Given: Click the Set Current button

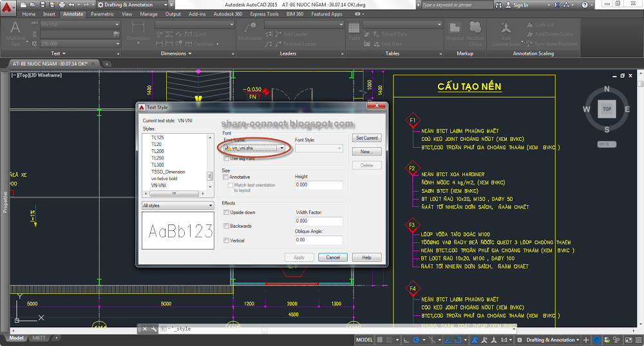Looking at the screenshot, I should (x=367, y=138).
